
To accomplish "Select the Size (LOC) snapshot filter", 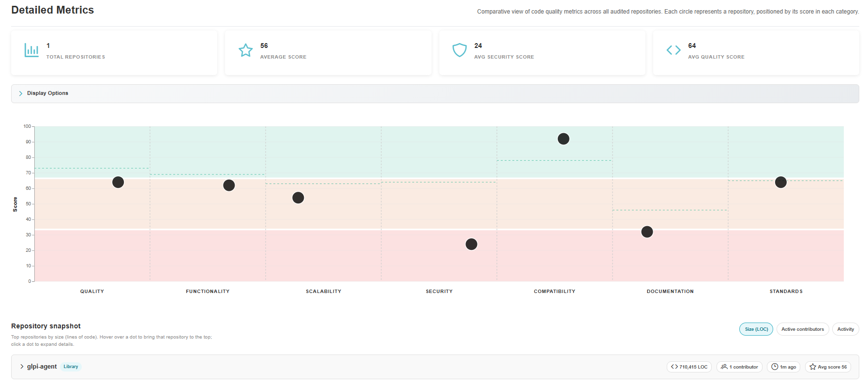I will [756, 329].
